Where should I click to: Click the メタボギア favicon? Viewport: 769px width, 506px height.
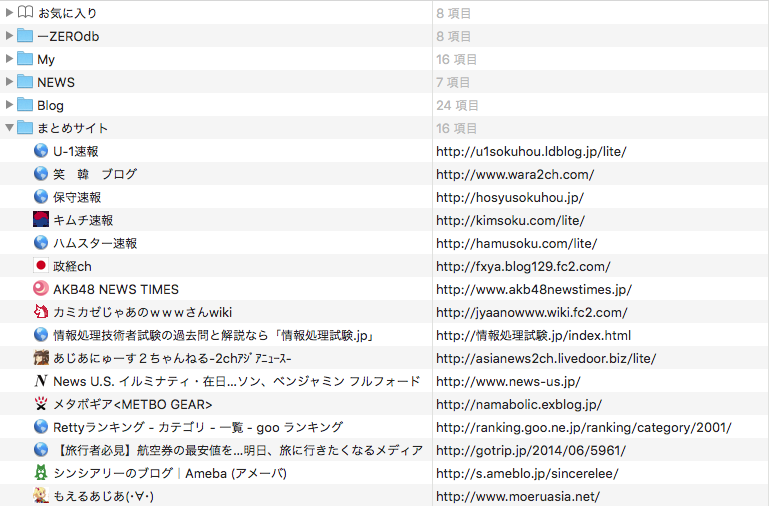tap(41, 404)
